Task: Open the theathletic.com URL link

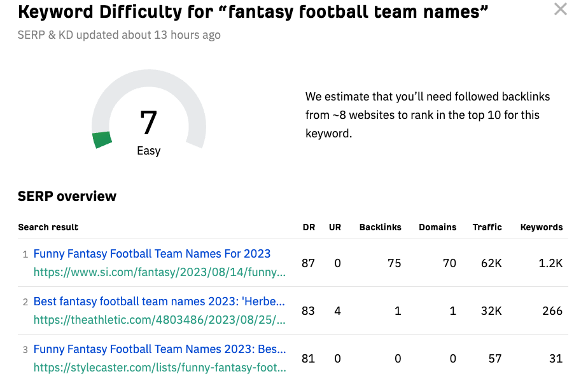Action: pyautogui.click(x=159, y=321)
